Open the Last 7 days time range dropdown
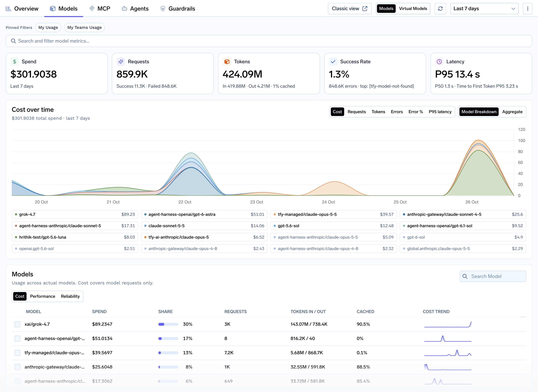Viewport: 538px width, 392px height. (484, 9)
